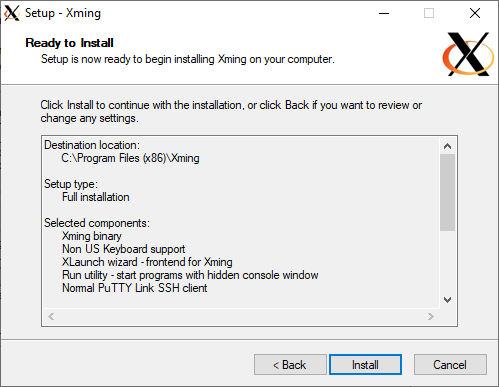
Task: Click the 'Normal PuTTY Link SSH client' line
Action: coord(135,288)
